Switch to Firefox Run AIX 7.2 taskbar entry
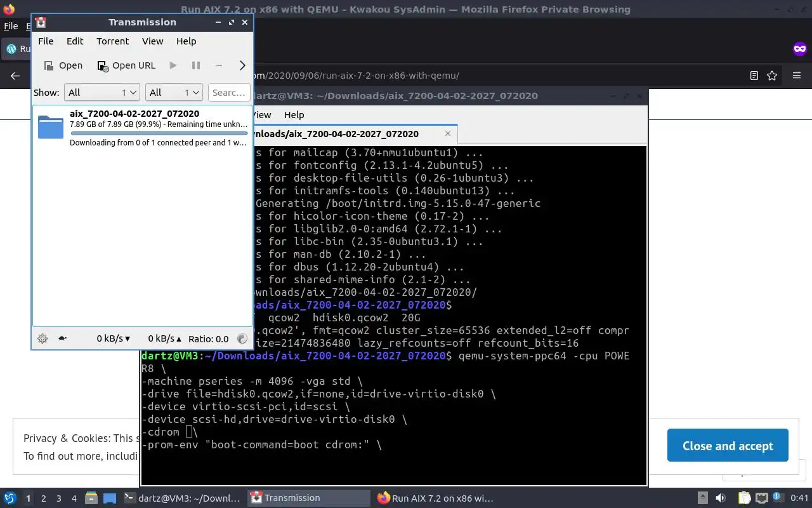The width and height of the screenshot is (812, 508). coord(435,498)
